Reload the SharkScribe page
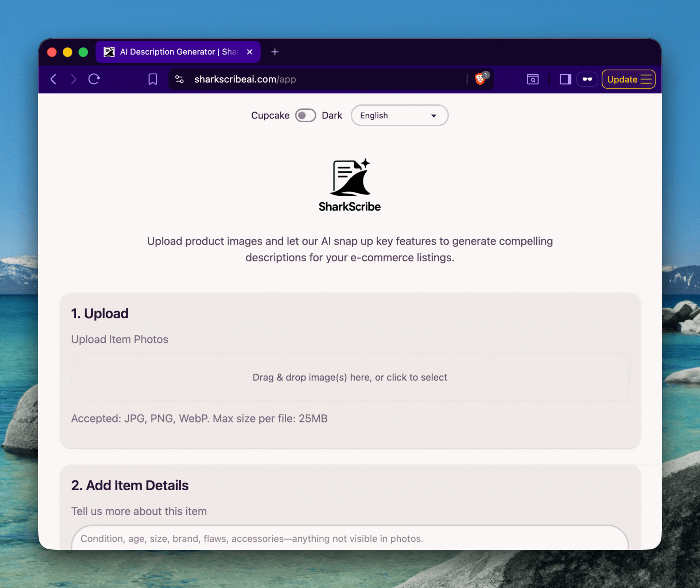The height and width of the screenshot is (588, 700). (x=94, y=79)
